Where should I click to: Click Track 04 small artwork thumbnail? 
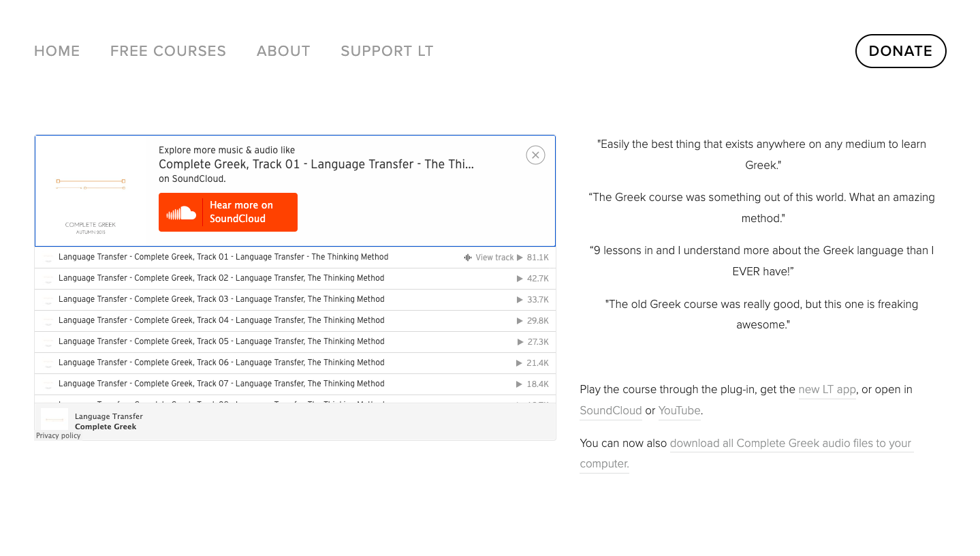48,321
